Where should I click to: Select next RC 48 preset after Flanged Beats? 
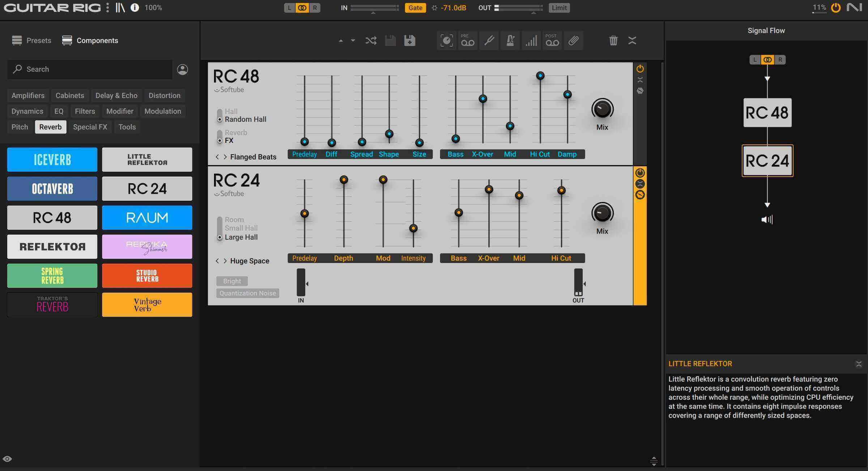pos(225,157)
